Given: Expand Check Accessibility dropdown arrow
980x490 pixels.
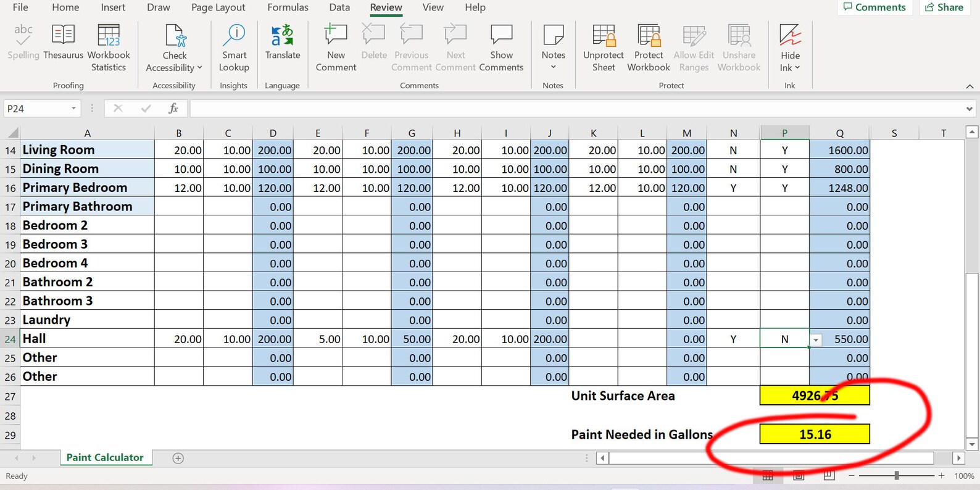Looking at the screenshot, I should pyautogui.click(x=199, y=68).
